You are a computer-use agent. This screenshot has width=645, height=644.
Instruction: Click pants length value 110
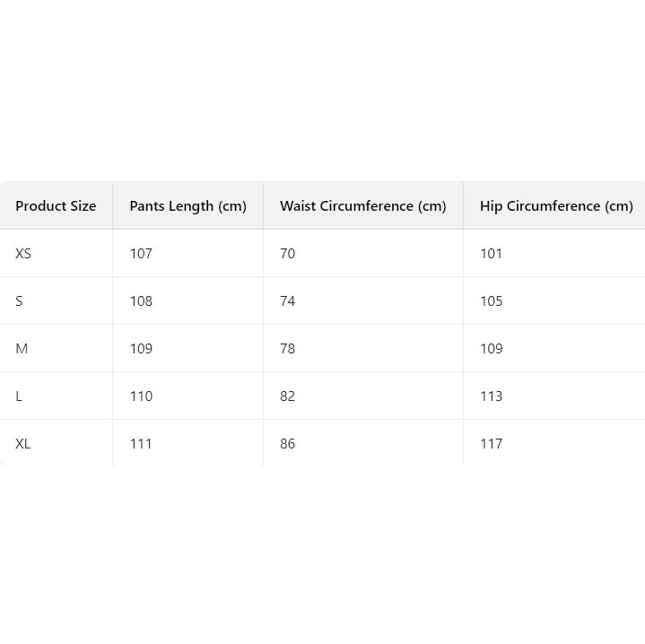[141, 396]
